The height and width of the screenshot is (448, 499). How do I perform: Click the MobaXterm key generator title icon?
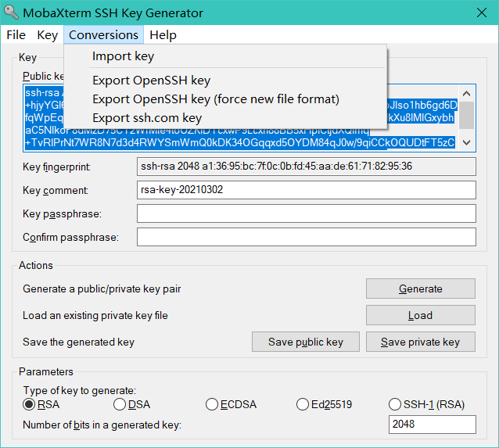(x=12, y=13)
